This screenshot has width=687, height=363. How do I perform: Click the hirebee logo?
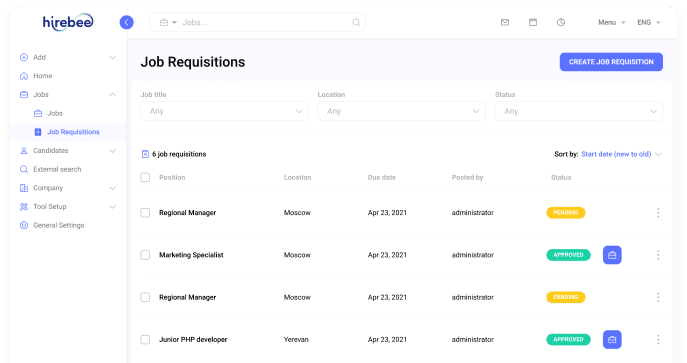point(68,22)
